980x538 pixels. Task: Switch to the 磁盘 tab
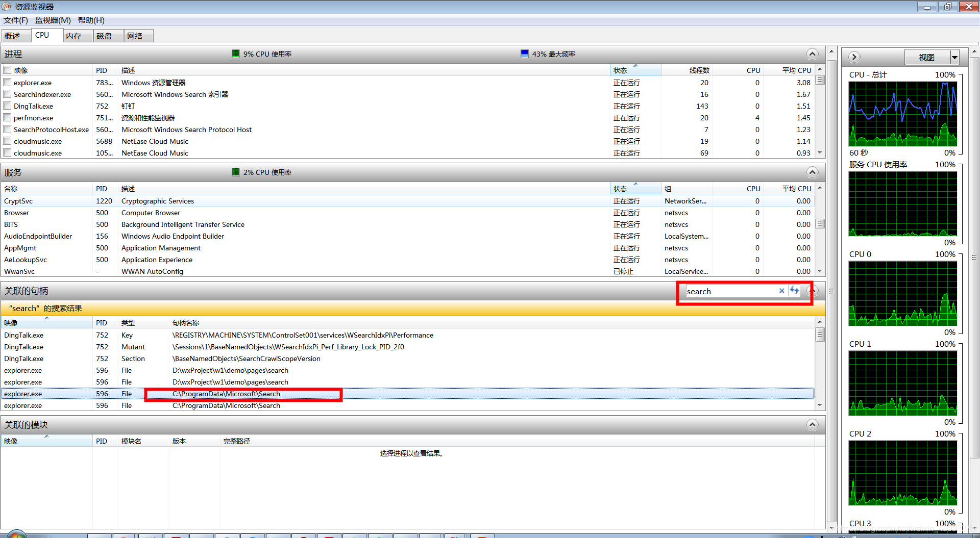pos(108,36)
